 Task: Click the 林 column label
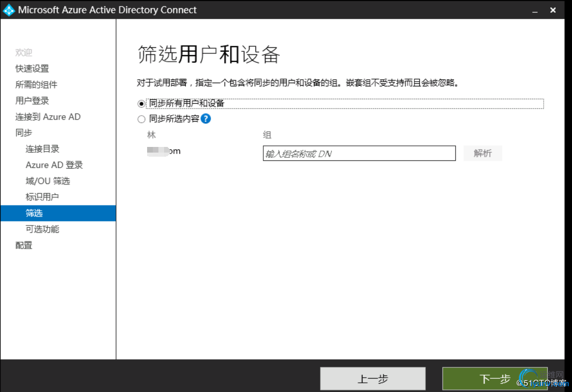(151, 135)
